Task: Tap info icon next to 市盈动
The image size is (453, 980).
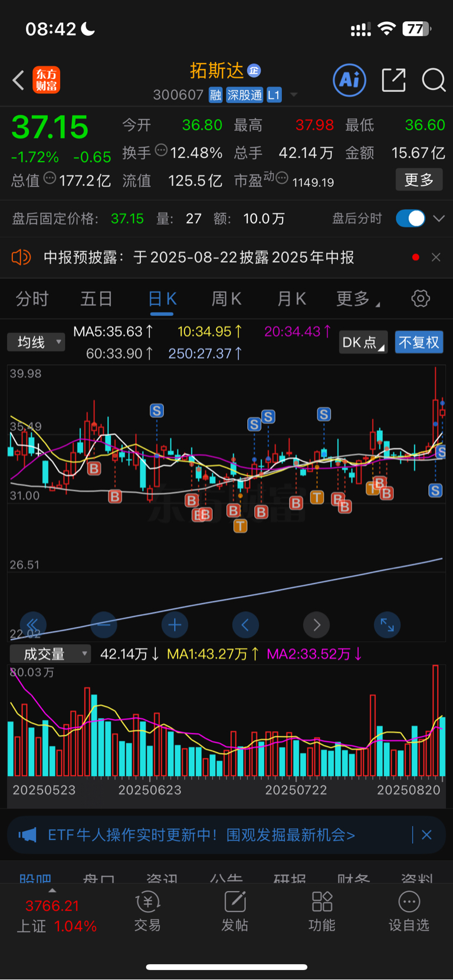Action: (282, 178)
